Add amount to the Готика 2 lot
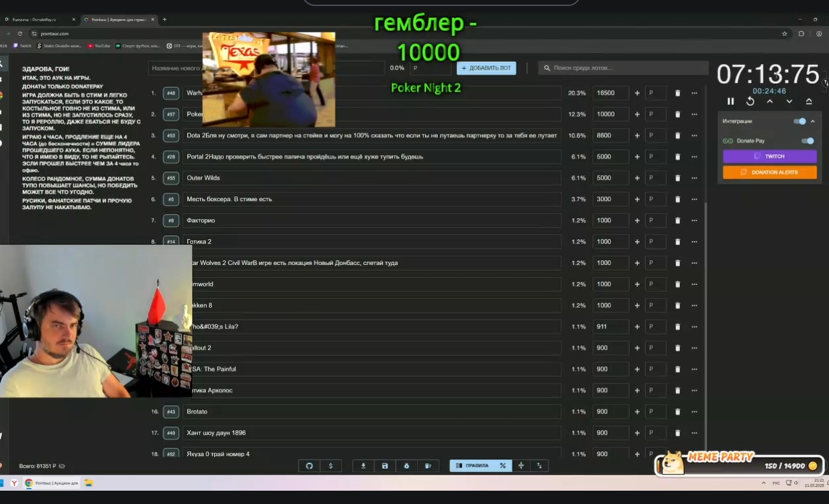The image size is (829, 504). (x=637, y=242)
